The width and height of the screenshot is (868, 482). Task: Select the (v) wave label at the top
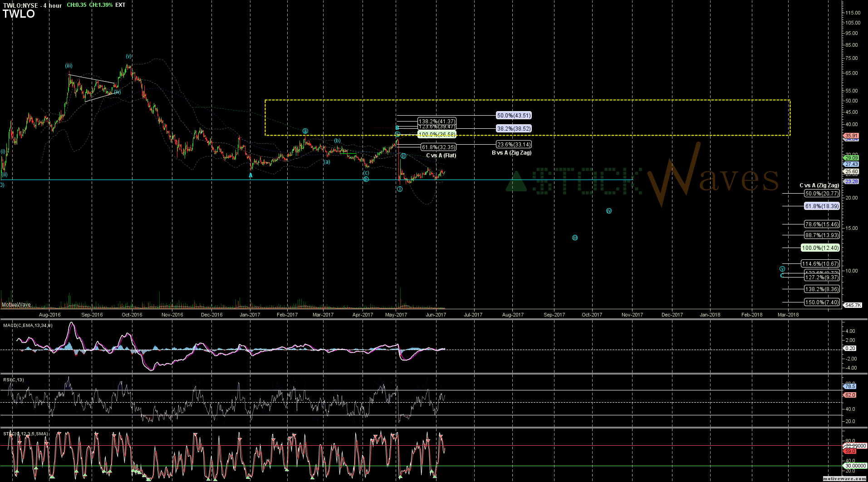pyautogui.click(x=129, y=56)
